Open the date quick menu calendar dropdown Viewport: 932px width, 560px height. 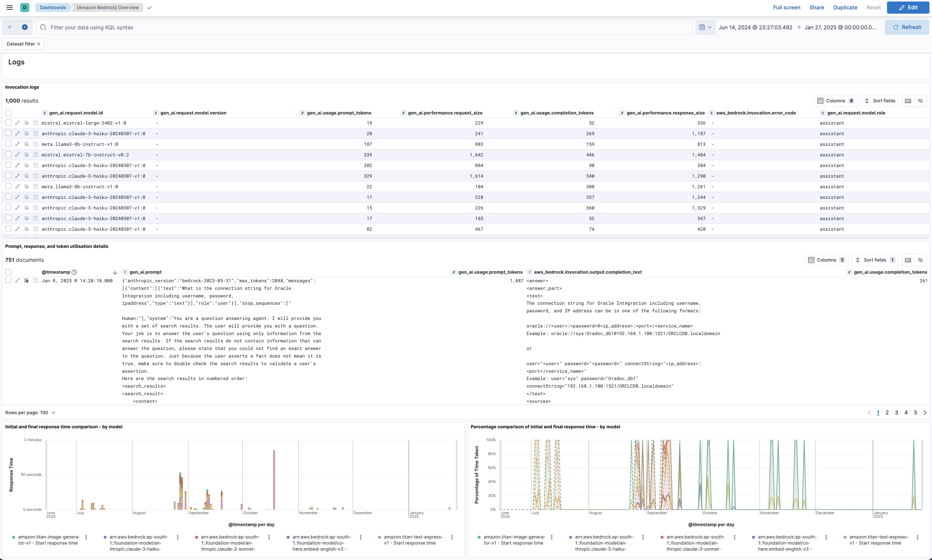pos(705,27)
